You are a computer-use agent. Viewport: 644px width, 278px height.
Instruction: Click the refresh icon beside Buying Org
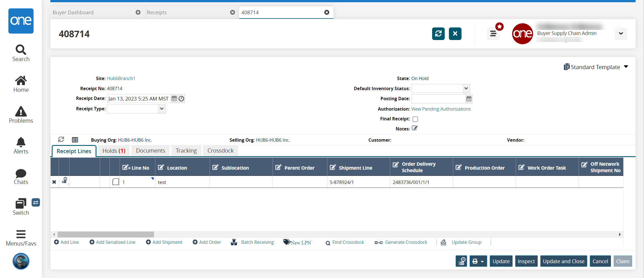coord(61,139)
